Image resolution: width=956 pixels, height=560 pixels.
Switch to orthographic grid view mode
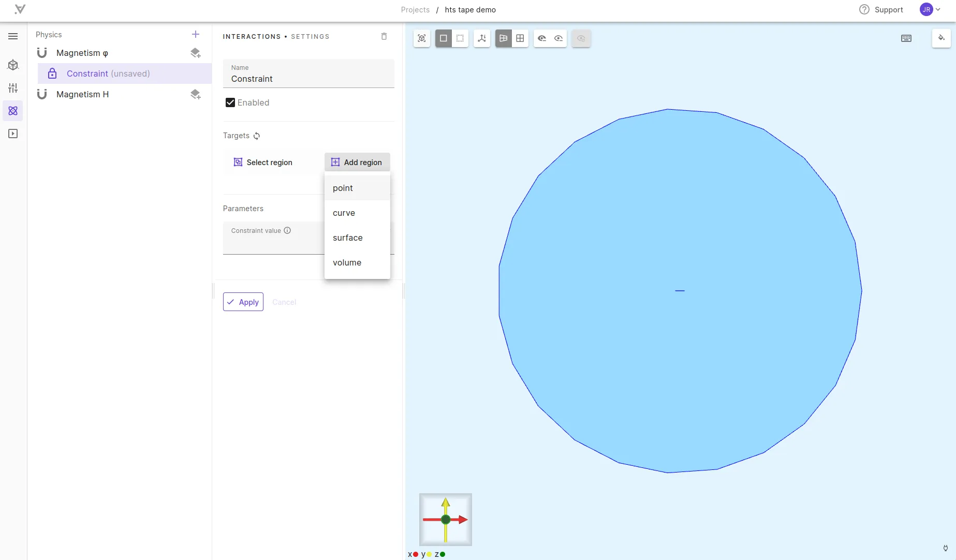(520, 38)
